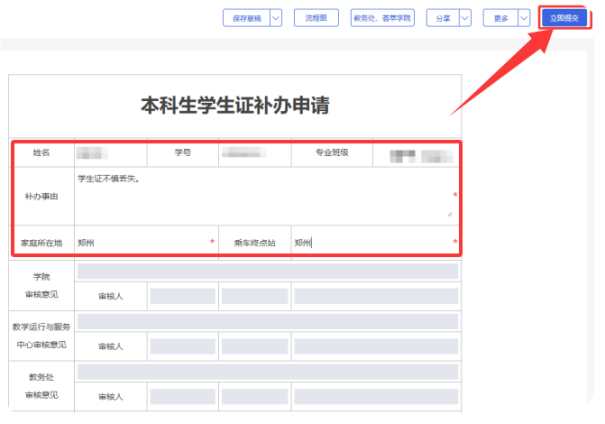Click the first 审核人 field under 学院

[x=182, y=296]
